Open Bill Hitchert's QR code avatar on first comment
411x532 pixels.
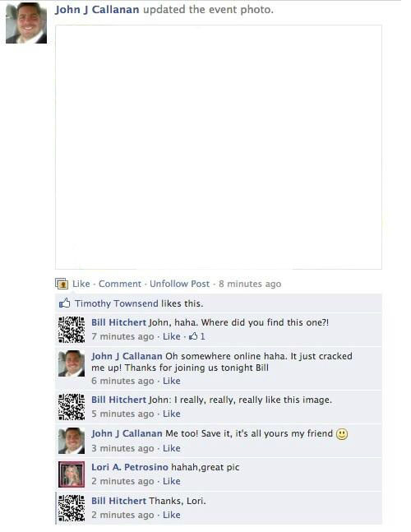point(72,330)
